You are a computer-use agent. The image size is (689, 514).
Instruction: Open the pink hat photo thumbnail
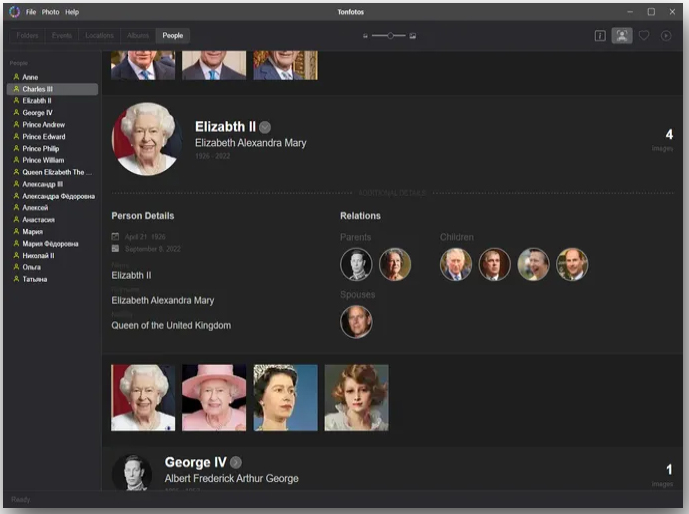(x=214, y=398)
